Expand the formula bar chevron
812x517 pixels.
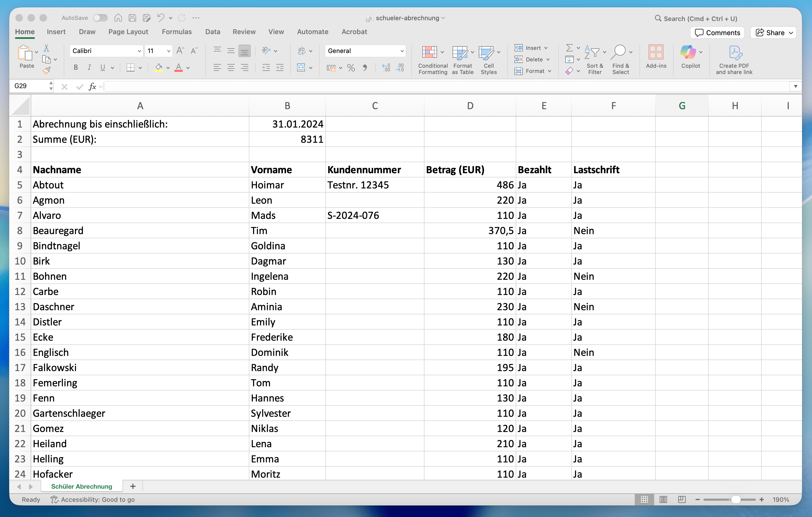click(795, 86)
